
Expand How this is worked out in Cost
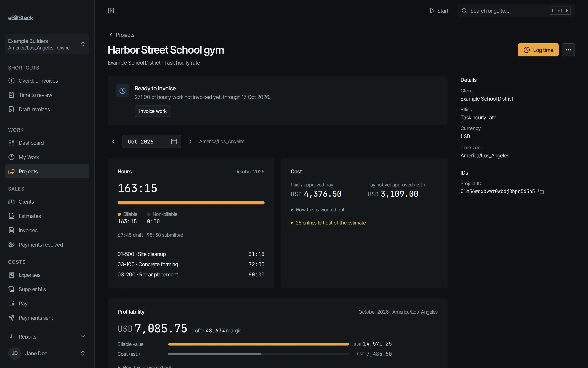pos(317,210)
